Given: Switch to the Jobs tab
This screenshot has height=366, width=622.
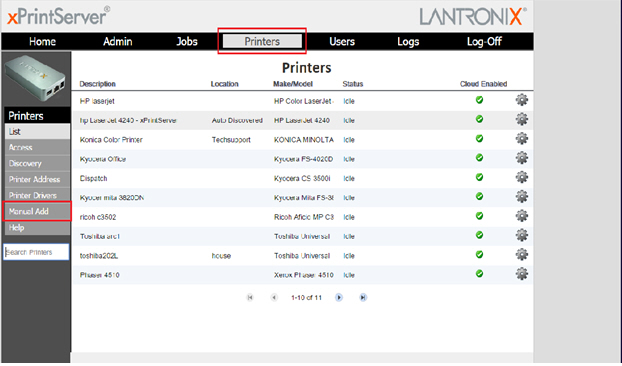Looking at the screenshot, I should pos(187,41).
